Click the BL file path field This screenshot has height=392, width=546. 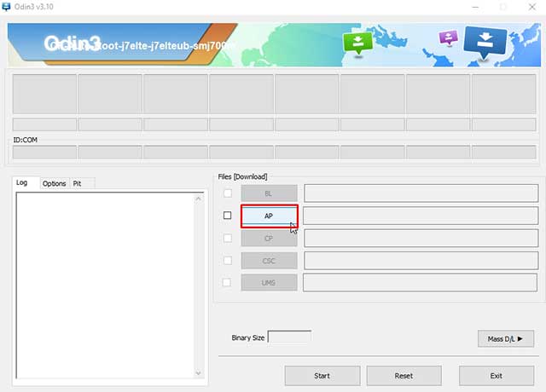point(421,193)
